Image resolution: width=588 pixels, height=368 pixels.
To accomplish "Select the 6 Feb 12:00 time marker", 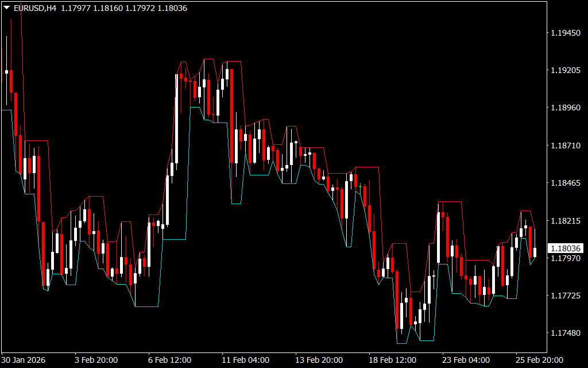I will pos(169,360).
